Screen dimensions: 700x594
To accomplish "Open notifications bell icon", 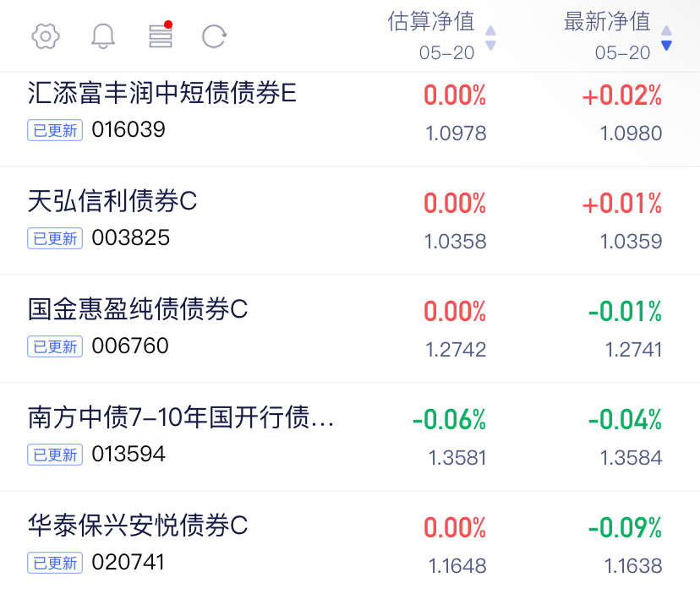I will click(x=103, y=35).
